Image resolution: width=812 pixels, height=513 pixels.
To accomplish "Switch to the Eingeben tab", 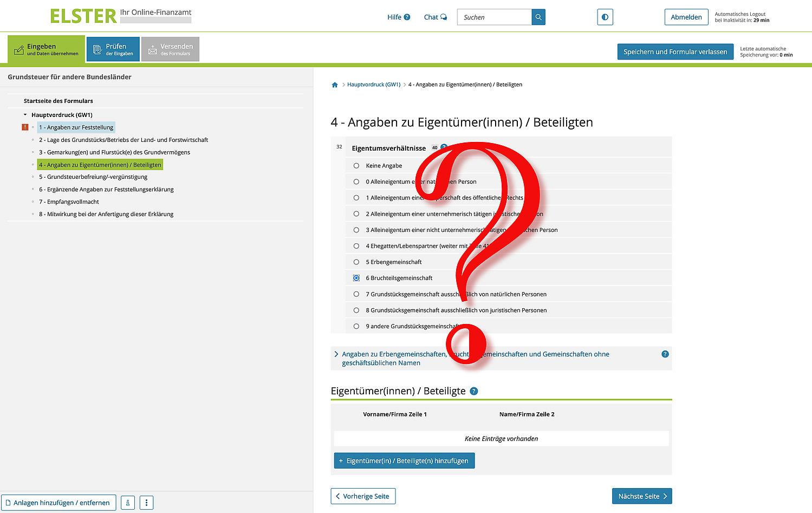I will tap(46, 49).
